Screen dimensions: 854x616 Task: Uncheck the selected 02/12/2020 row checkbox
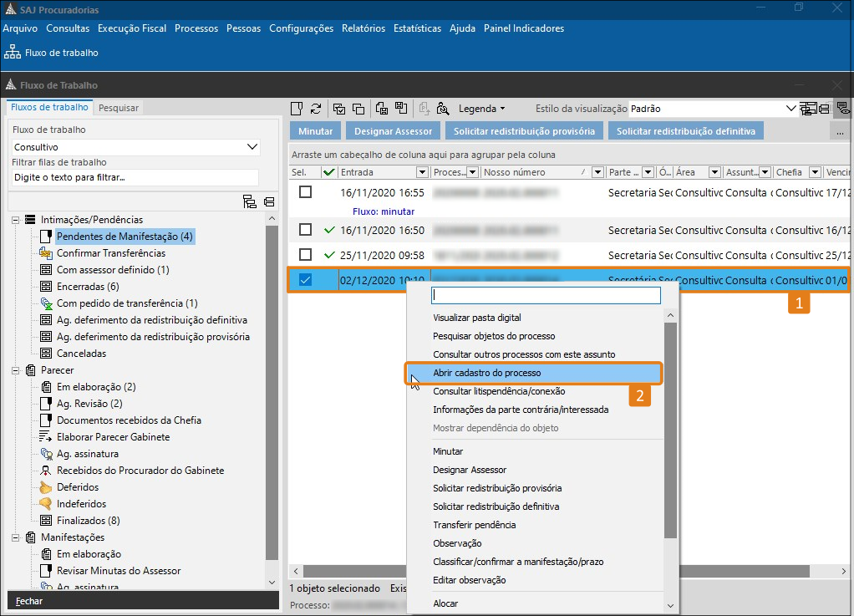coord(306,280)
